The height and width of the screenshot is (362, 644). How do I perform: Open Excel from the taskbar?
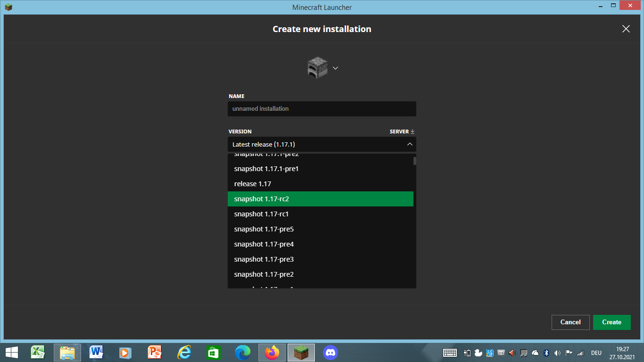coord(38,352)
